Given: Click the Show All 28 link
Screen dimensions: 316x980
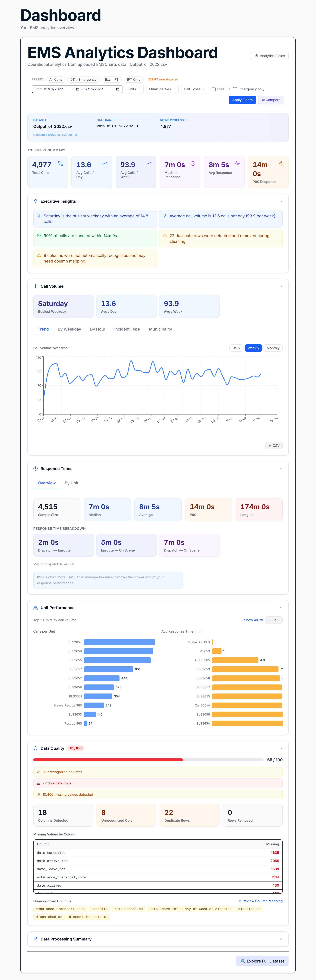Looking at the screenshot, I should (x=253, y=620).
